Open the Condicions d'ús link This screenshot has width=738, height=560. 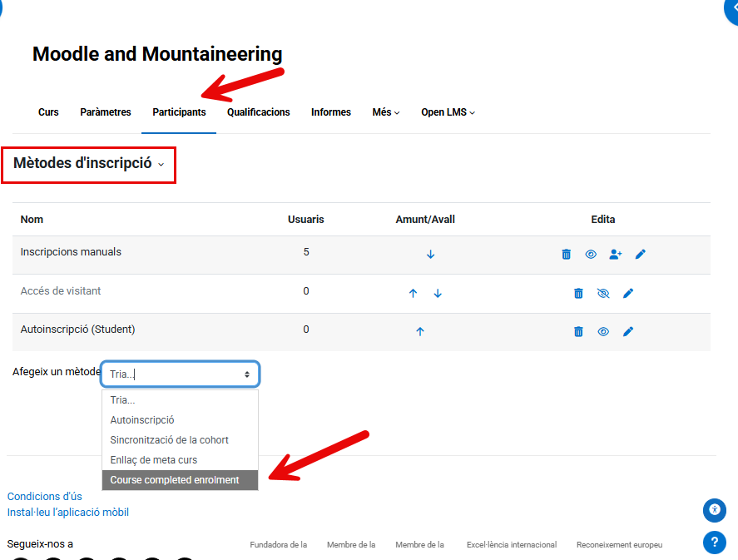click(45, 497)
